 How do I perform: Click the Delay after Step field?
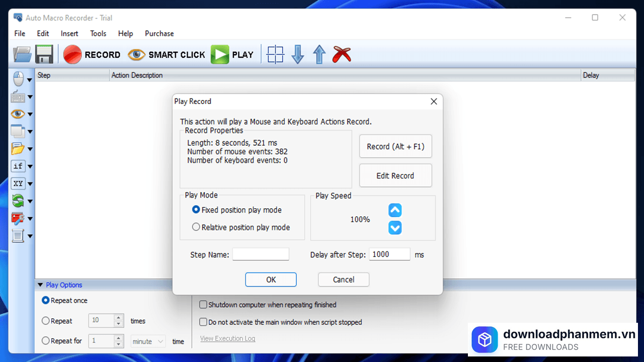390,254
